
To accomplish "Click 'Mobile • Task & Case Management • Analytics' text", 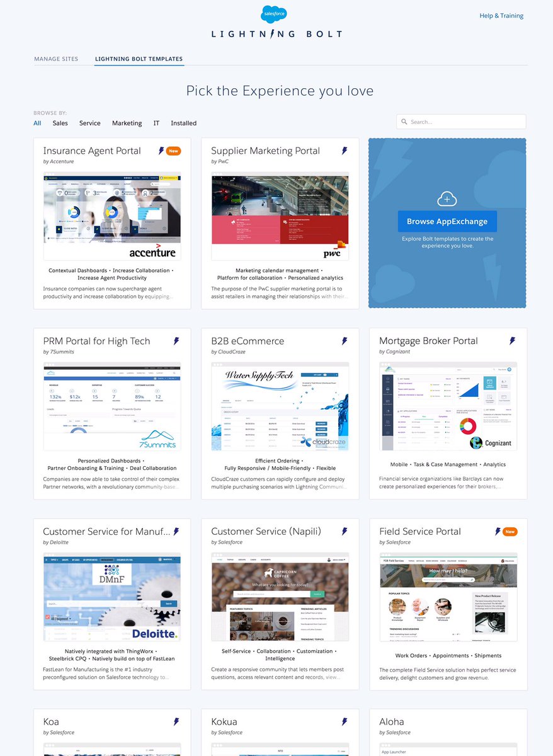I will click(448, 465).
